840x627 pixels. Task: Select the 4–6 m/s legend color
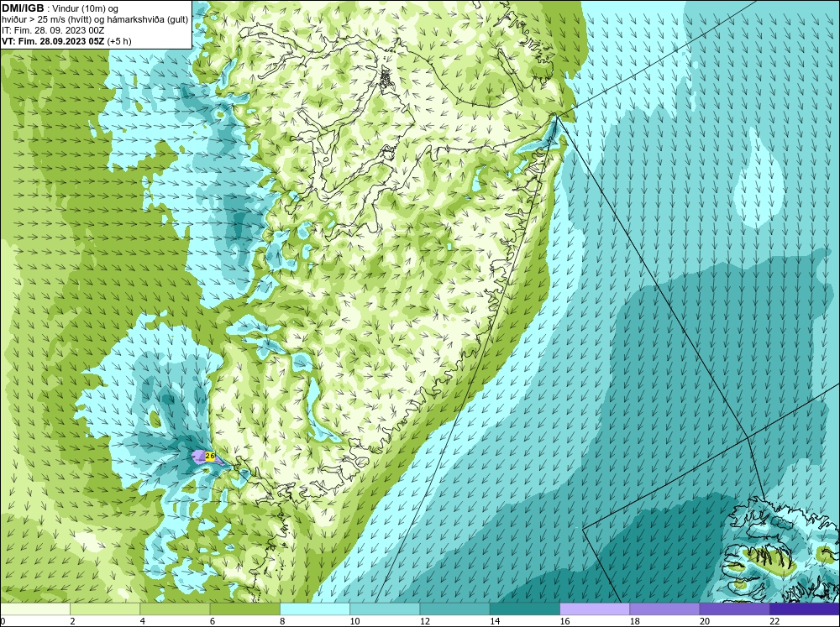click(175, 609)
